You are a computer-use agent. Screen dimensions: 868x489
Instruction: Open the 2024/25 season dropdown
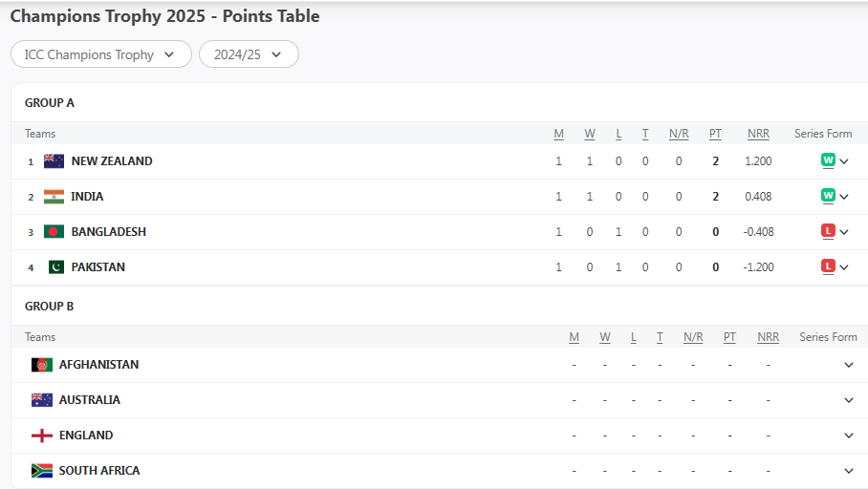click(249, 54)
